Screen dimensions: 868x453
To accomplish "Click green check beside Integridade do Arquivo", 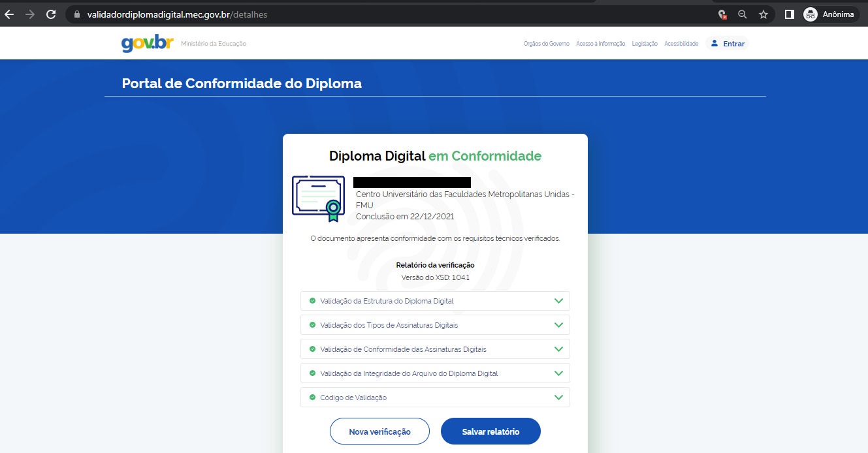I will tap(312, 373).
